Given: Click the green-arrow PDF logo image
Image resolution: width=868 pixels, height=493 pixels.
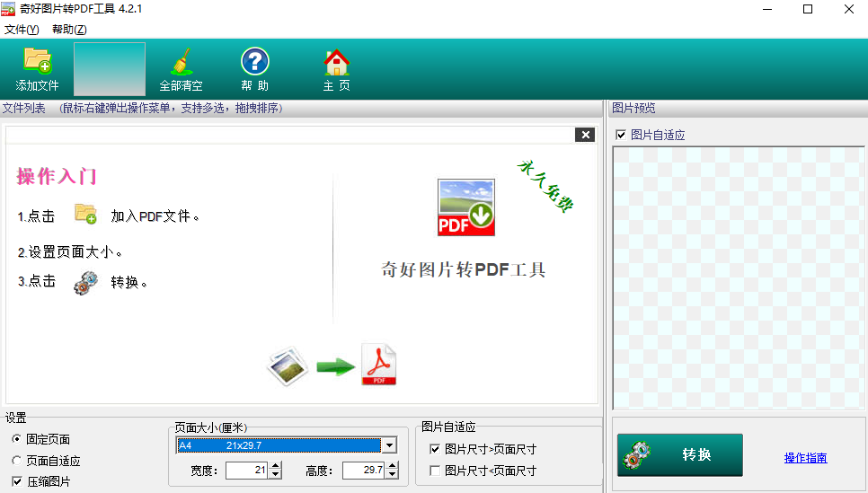Looking at the screenshot, I should [x=465, y=207].
